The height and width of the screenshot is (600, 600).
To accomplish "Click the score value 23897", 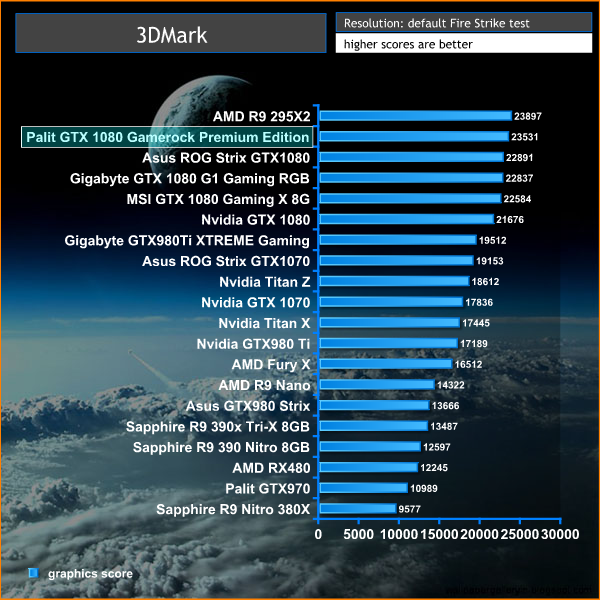I will (528, 116).
